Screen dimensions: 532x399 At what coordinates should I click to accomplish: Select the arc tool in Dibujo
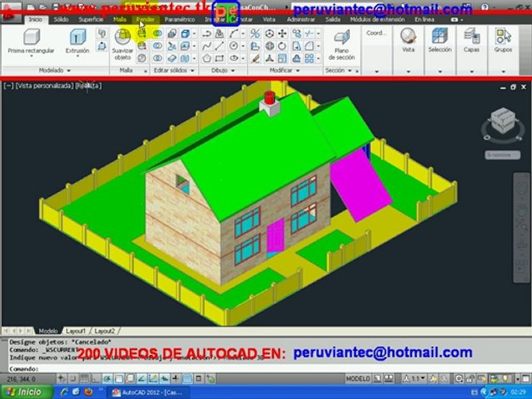point(234,34)
